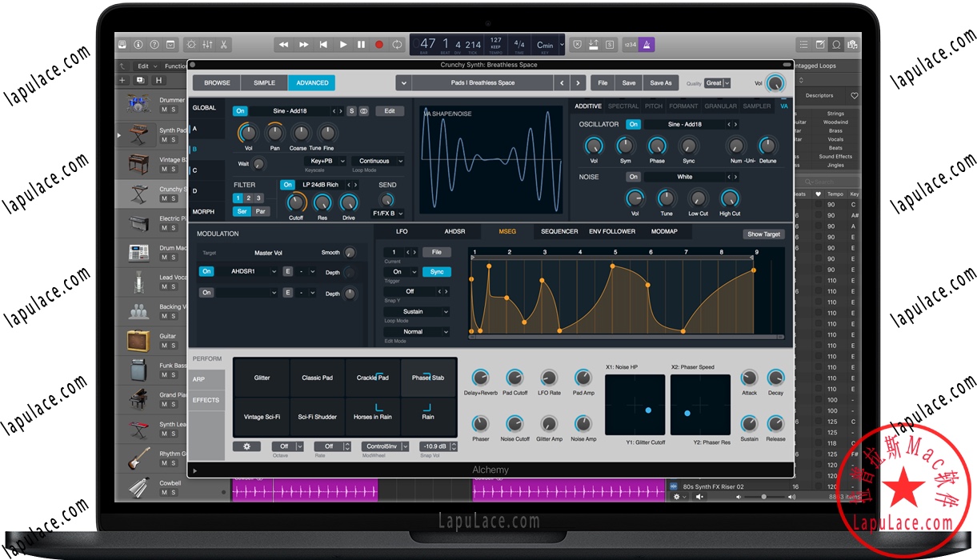977x560 pixels.
Task: Open the Key+PB keyscale dropdown
Action: 326,161
